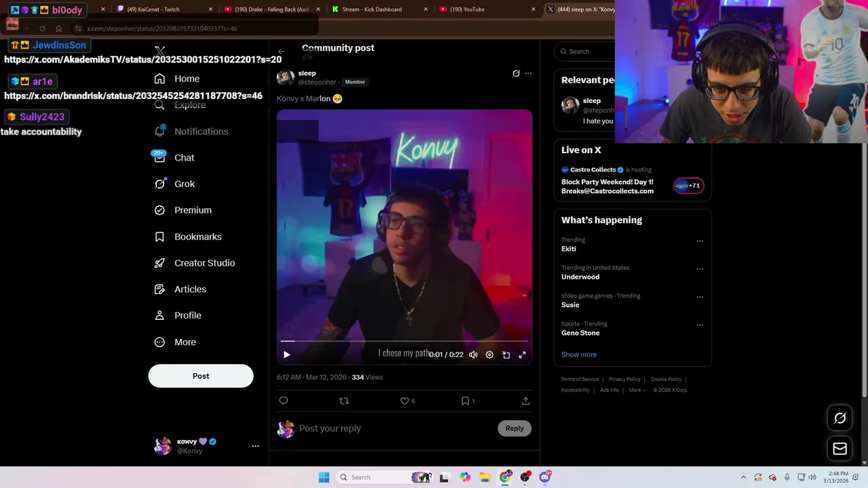This screenshot has width=868, height=488.
Task: Seek along the video progress bar
Action: coord(404,341)
